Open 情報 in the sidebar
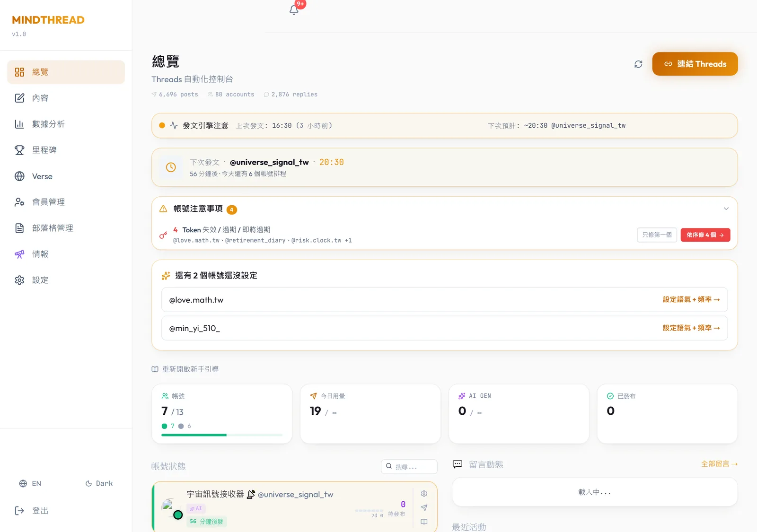757x532 pixels. coord(66,254)
